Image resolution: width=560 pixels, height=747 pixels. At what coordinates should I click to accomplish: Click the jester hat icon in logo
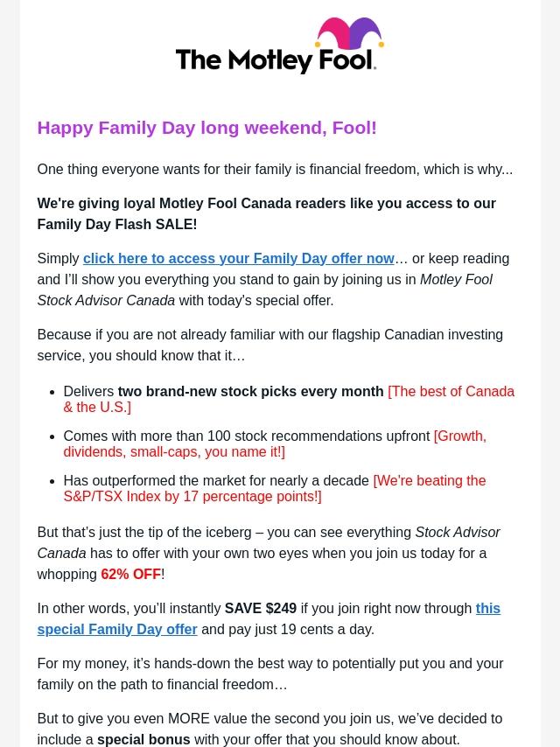[349, 35]
